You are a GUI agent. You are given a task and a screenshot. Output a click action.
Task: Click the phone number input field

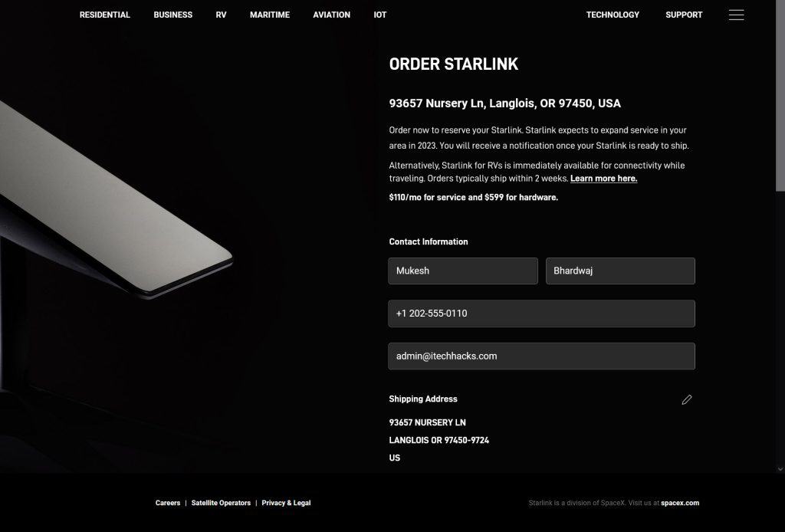pos(541,314)
